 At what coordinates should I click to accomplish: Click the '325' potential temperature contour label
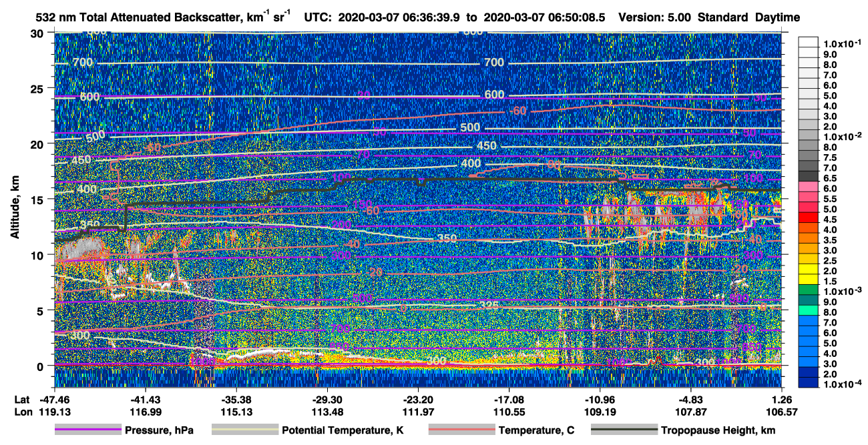(x=487, y=306)
